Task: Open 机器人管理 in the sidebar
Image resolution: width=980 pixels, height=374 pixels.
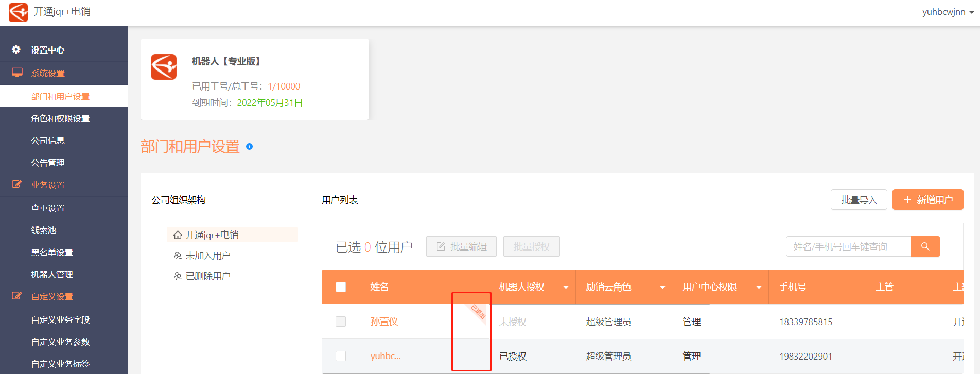Action: pyautogui.click(x=64, y=274)
